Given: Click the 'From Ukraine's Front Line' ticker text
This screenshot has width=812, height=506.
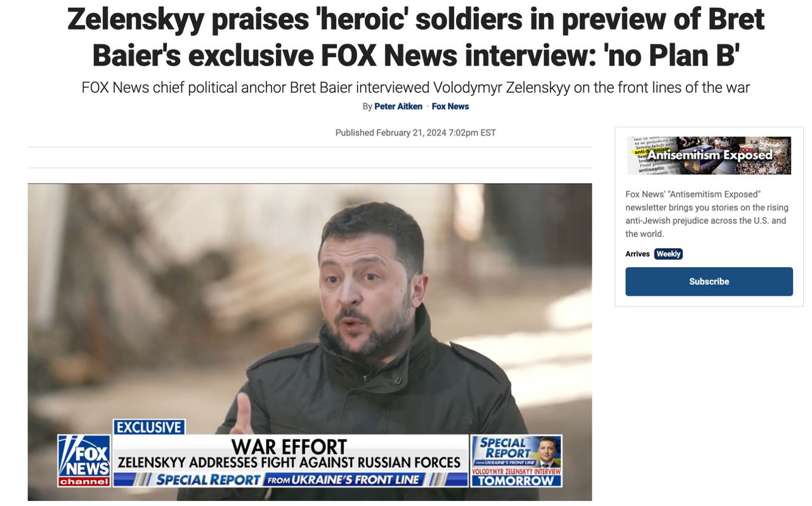Looking at the screenshot, I should point(343,480).
